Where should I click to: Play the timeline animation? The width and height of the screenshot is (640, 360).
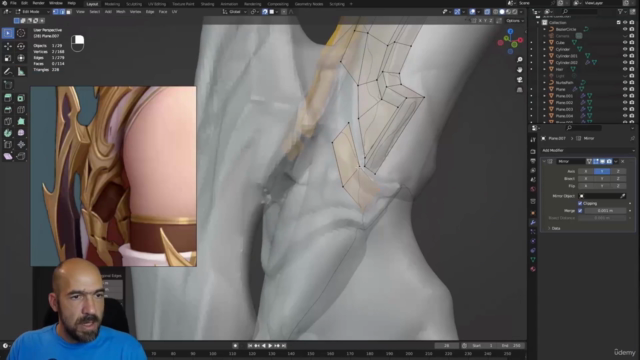(270, 346)
